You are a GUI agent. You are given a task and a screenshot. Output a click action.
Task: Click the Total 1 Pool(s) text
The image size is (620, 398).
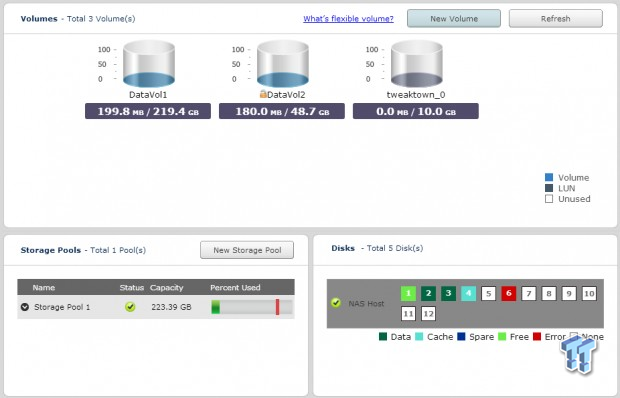(118, 250)
